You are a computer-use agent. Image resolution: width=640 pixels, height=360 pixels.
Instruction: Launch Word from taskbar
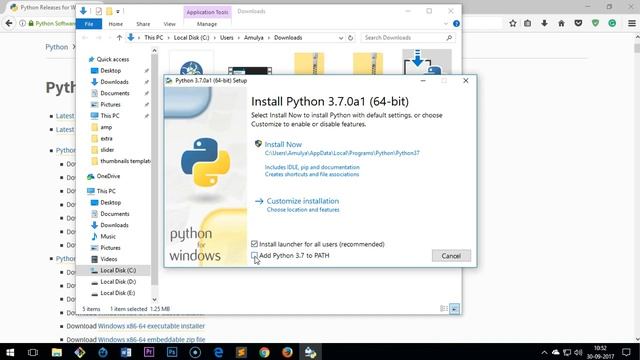point(126,352)
